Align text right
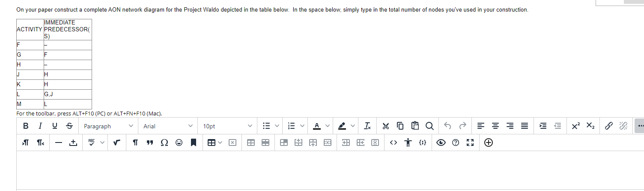The width and height of the screenshot is (644, 191). pos(510,126)
